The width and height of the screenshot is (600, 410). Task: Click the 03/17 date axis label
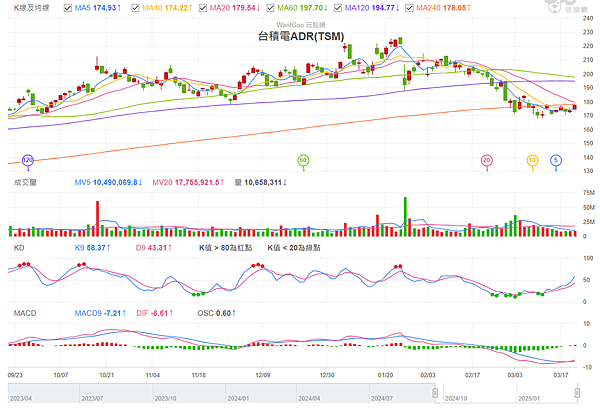point(561,375)
